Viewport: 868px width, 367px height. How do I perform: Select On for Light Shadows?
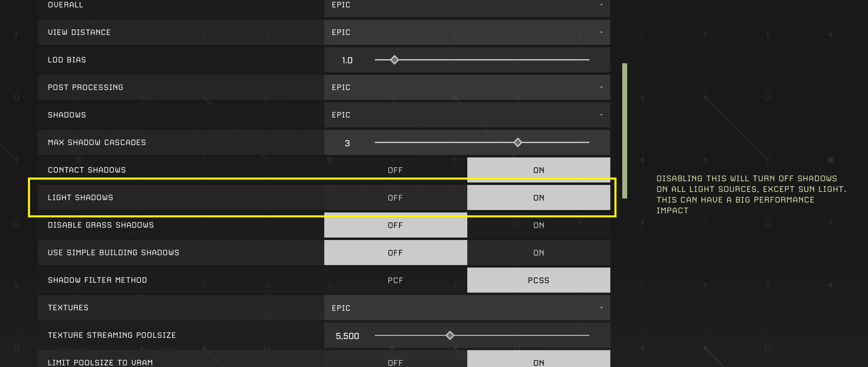538,198
